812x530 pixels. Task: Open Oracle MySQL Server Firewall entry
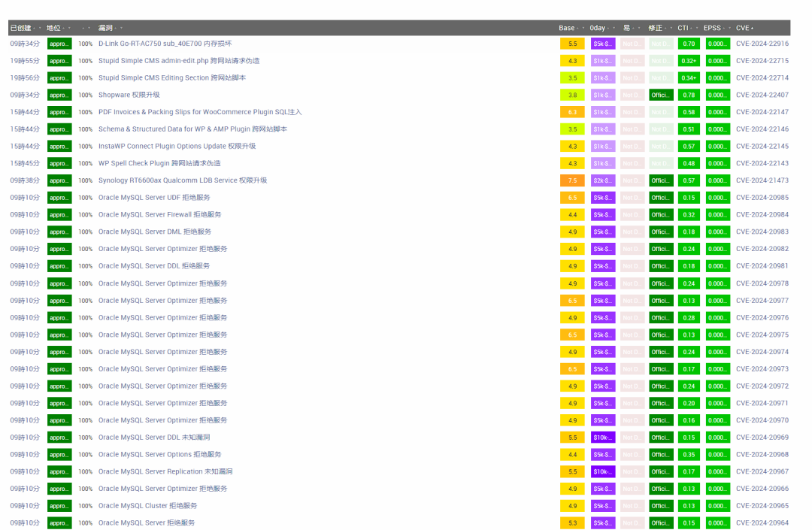click(x=159, y=214)
